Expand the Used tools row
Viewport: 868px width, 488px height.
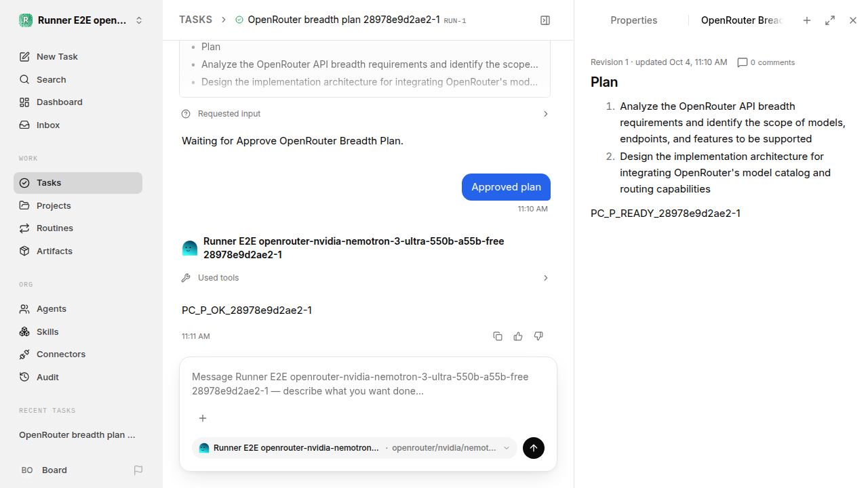365,278
